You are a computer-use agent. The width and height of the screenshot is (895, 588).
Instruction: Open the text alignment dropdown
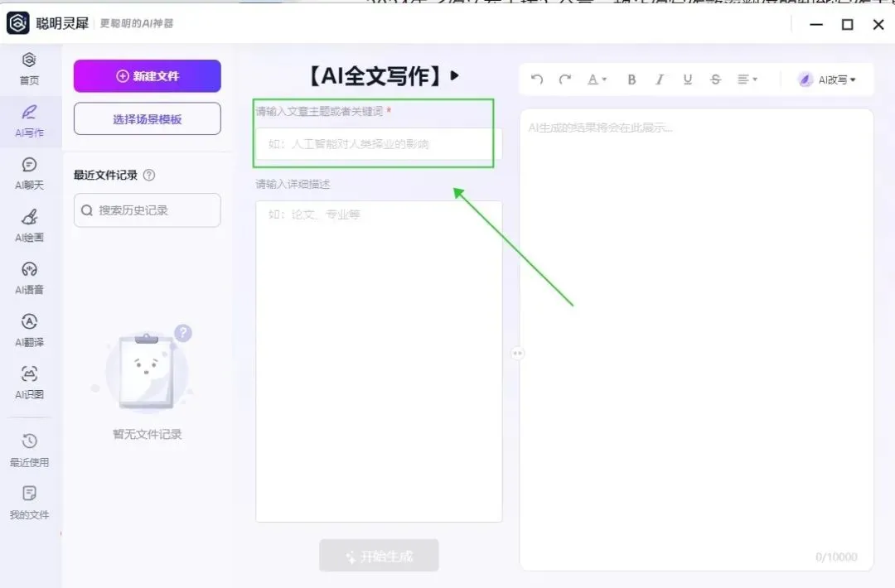coord(747,80)
